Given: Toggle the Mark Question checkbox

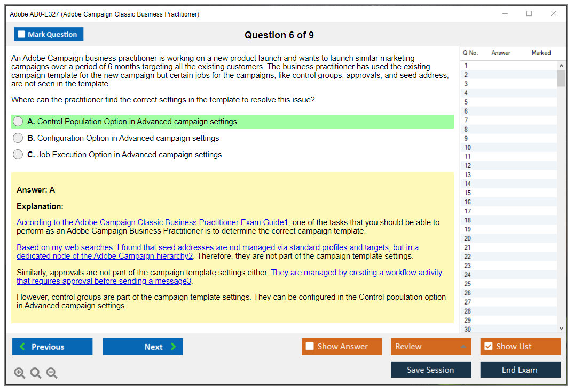Looking at the screenshot, I should pyautogui.click(x=22, y=35).
